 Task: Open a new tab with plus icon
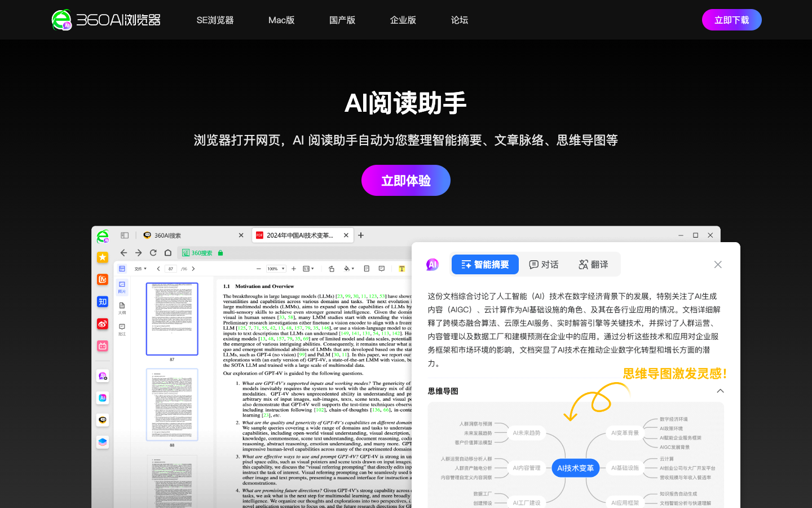point(361,235)
